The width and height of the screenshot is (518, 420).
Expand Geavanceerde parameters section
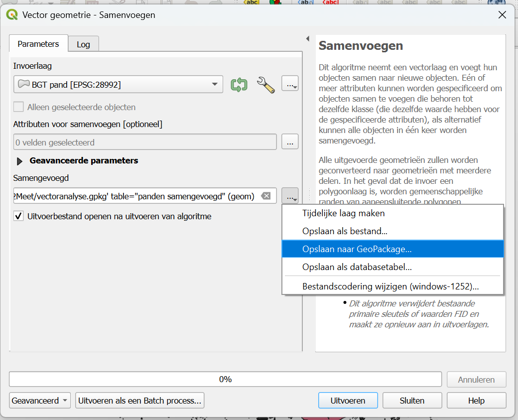[x=20, y=161]
